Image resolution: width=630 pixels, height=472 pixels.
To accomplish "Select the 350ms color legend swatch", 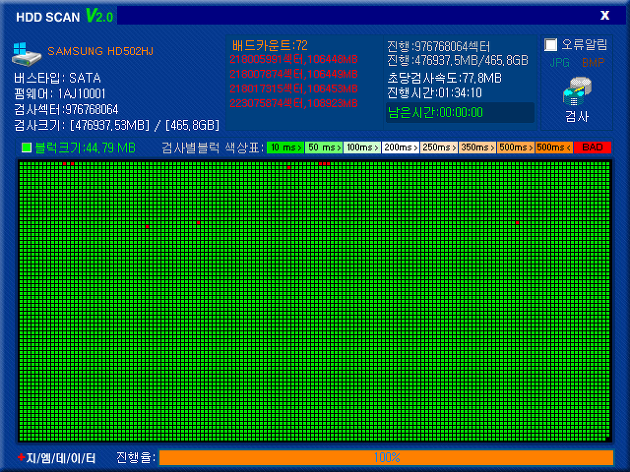I will [477, 147].
